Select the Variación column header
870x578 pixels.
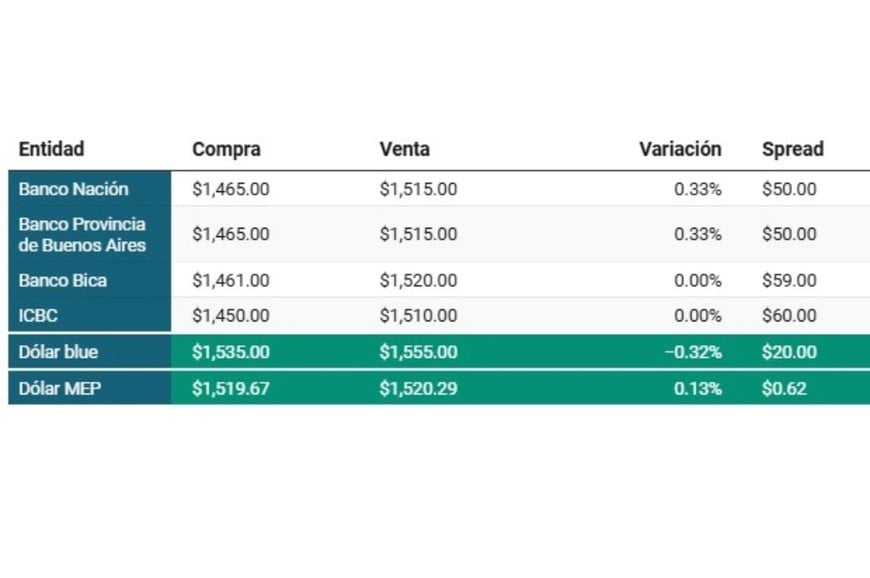coord(680,149)
